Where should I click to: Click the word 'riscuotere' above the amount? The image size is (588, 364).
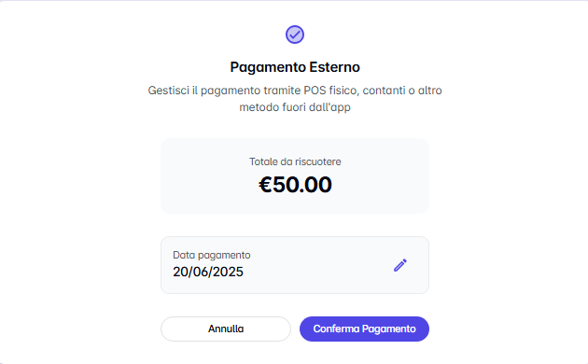tap(317, 161)
